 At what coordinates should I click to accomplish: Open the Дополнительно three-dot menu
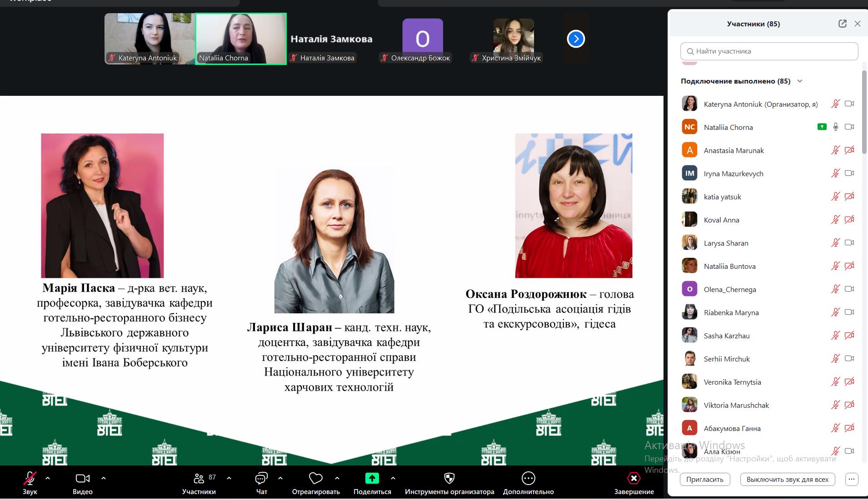(528, 478)
